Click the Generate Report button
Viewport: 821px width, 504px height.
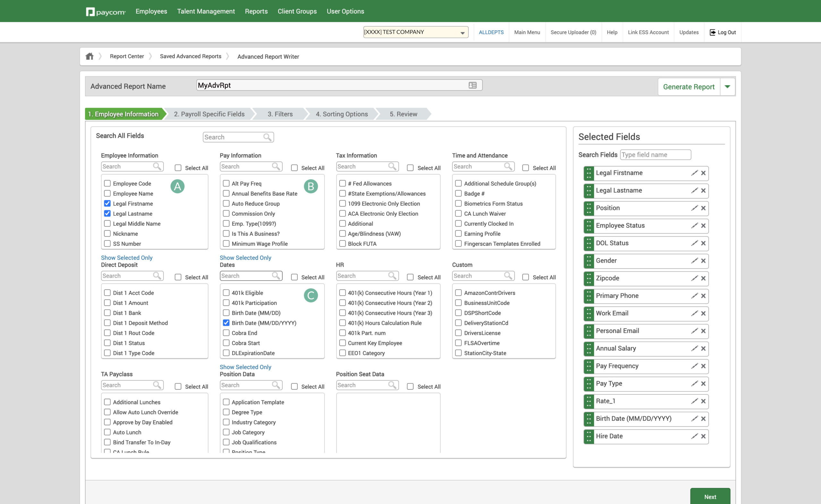point(689,87)
